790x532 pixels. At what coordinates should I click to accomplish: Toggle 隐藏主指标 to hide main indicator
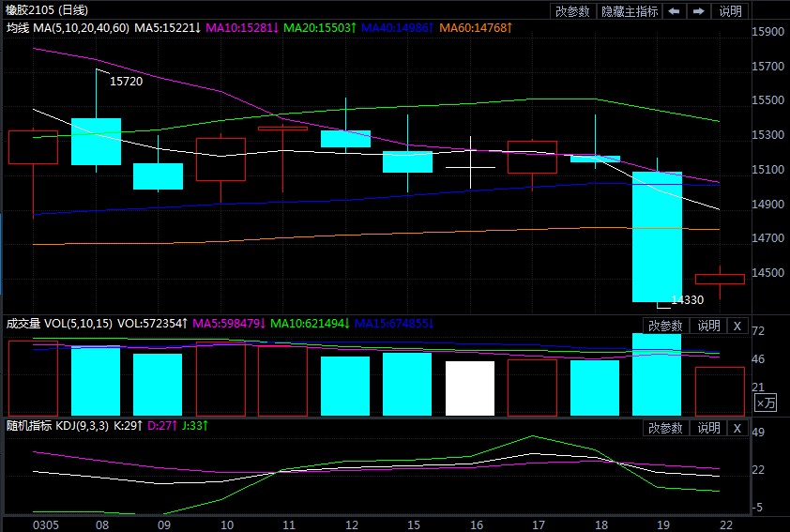629,11
